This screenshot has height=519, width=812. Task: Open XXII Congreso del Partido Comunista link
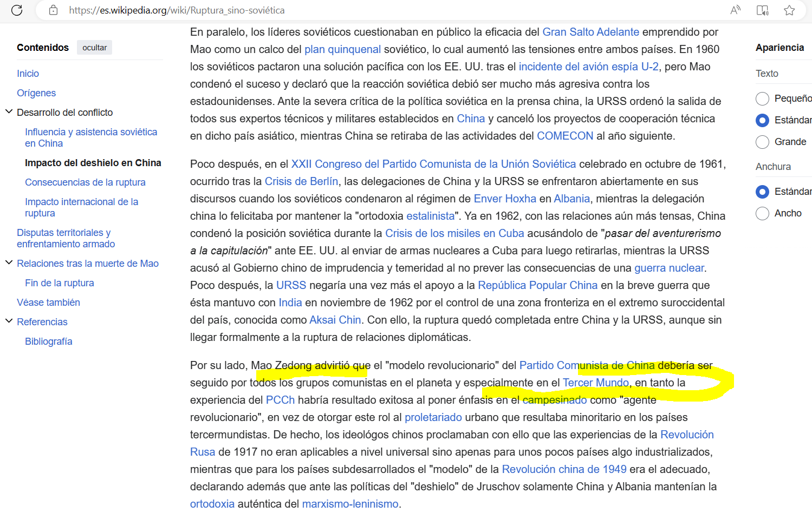[x=433, y=164]
